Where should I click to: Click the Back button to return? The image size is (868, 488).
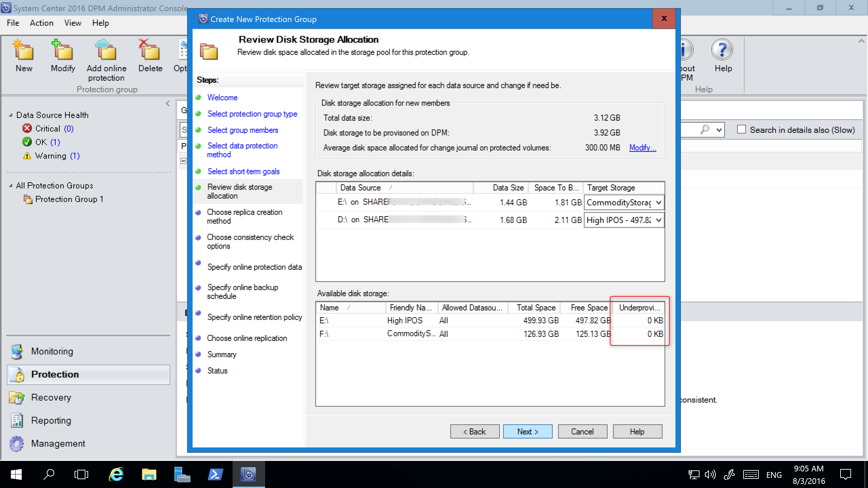pyautogui.click(x=474, y=431)
